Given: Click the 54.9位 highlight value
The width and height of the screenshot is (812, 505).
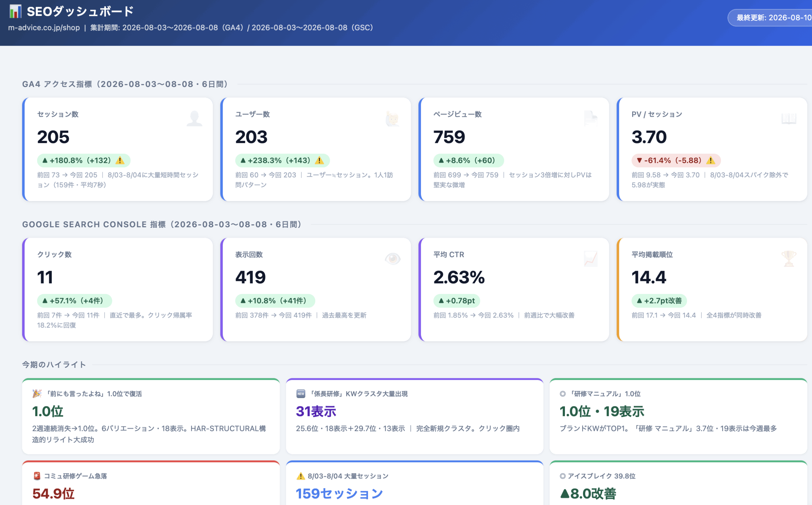Looking at the screenshot, I should 53,494.
